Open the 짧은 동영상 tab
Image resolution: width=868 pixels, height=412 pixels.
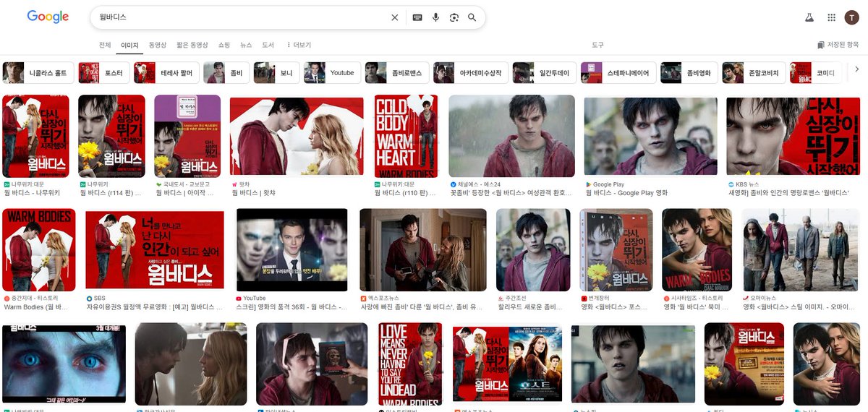point(192,45)
